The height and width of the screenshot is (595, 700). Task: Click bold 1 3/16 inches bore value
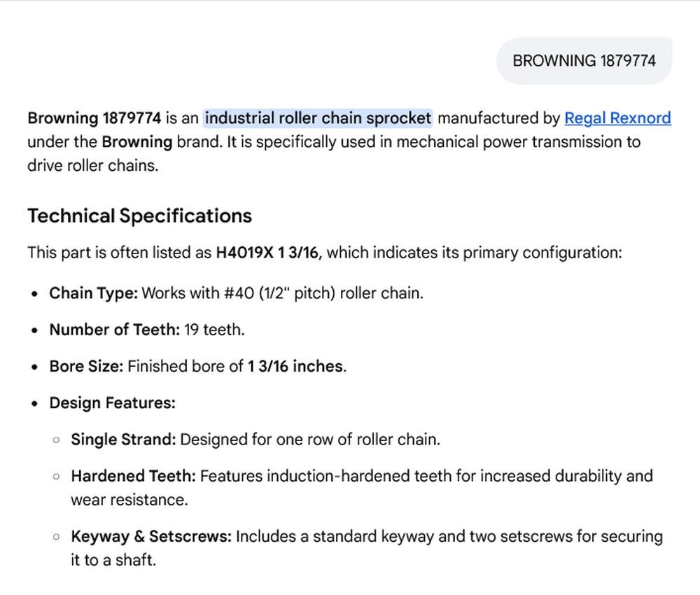(295, 367)
